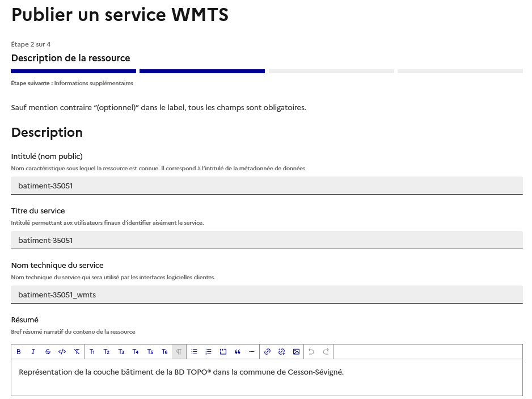Undo the last edit in the editor
Screen dimensions: 532x399
[x=311, y=351]
